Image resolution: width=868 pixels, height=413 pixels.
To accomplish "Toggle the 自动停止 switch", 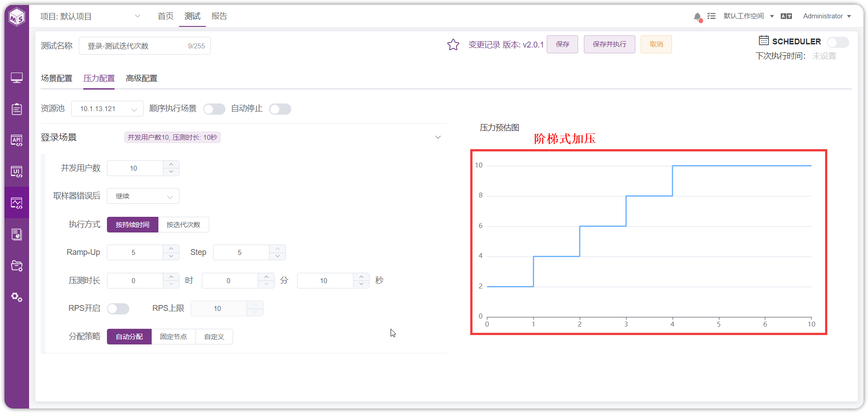I will tap(280, 109).
